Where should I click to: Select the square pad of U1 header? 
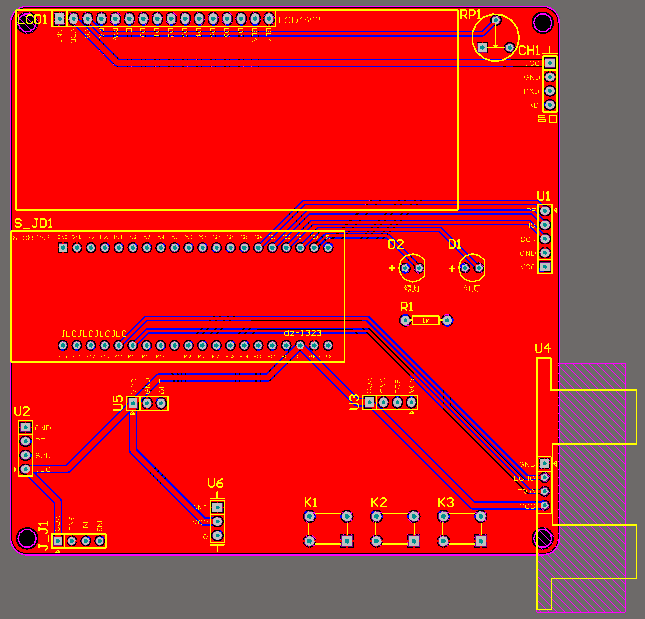click(545, 267)
